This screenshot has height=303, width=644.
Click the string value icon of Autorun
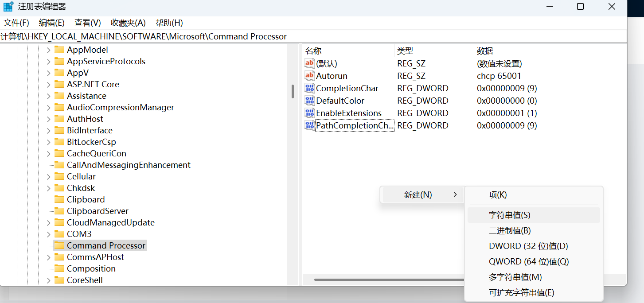pyautogui.click(x=309, y=76)
